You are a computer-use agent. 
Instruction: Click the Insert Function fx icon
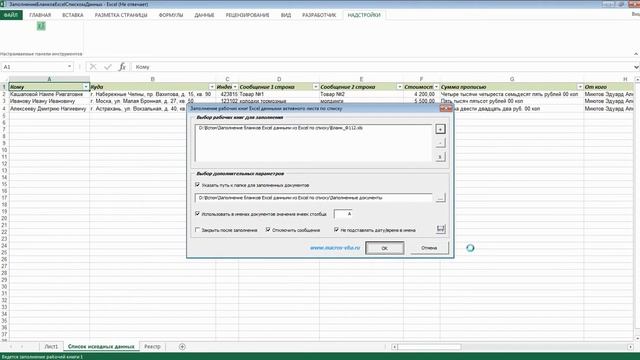[122, 67]
